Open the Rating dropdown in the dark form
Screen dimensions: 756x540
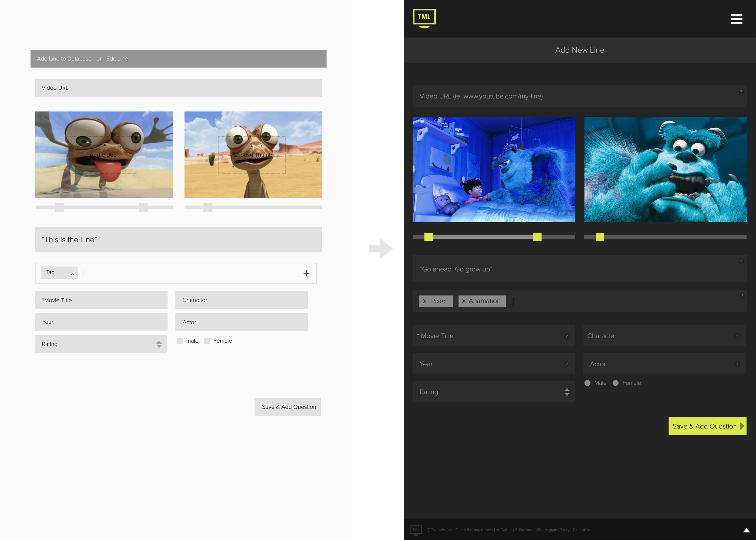pyautogui.click(x=494, y=392)
